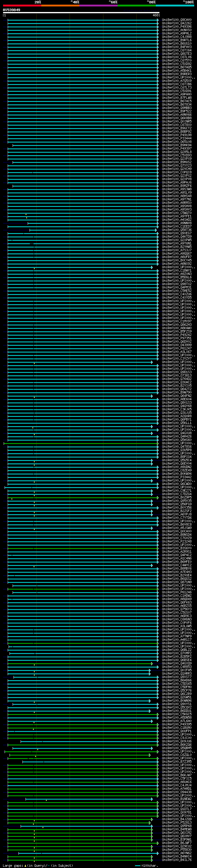Select UniRef100_B6UG10 entry
This screenshot has width=197, height=868.
[x=177, y=43]
